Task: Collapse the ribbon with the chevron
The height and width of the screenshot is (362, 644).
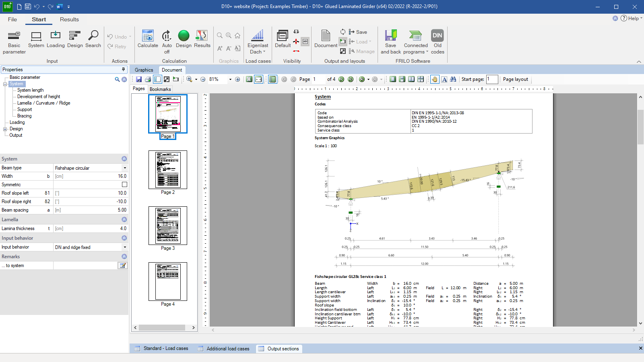Action: pos(639,62)
